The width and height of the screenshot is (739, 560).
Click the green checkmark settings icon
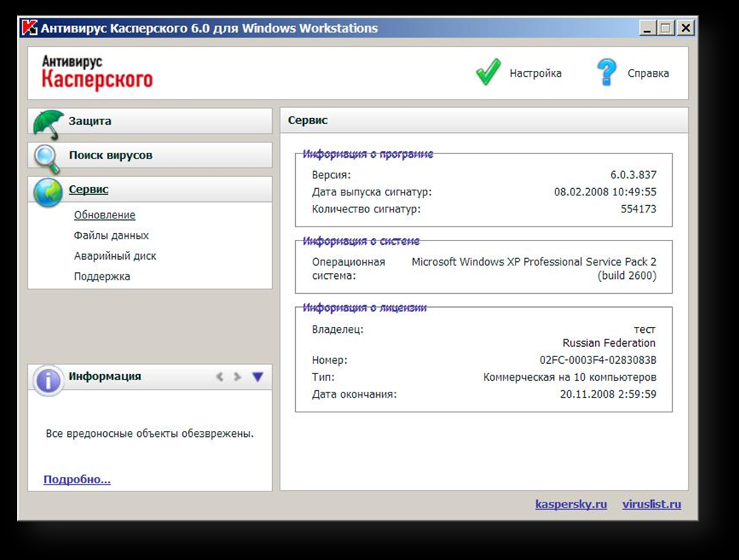click(x=488, y=72)
